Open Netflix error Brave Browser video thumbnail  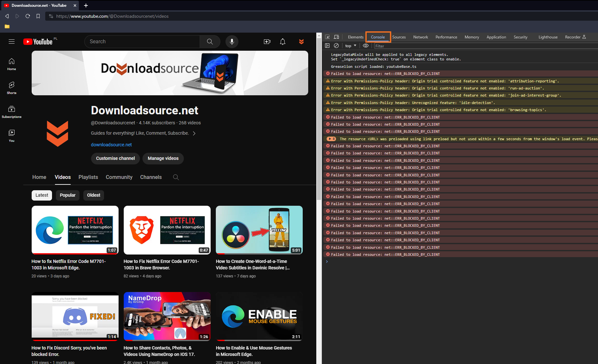coord(167,230)
